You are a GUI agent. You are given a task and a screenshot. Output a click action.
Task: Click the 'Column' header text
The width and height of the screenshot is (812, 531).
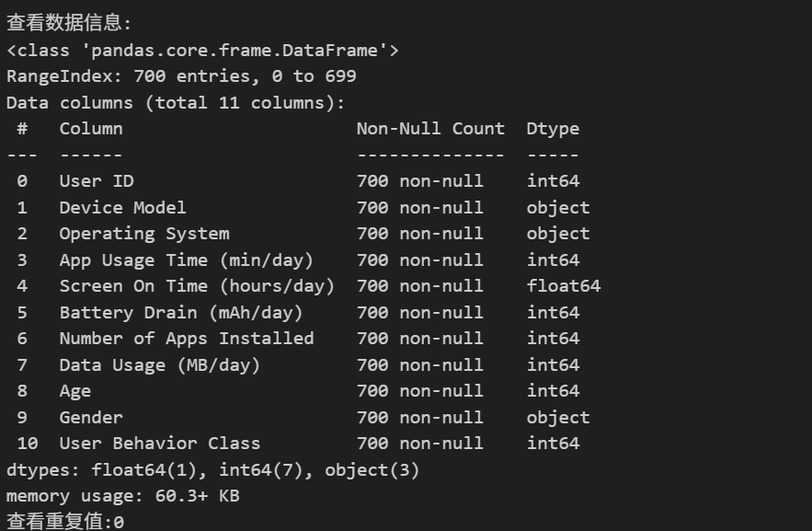pyautogui.click(x=91, y=129)
